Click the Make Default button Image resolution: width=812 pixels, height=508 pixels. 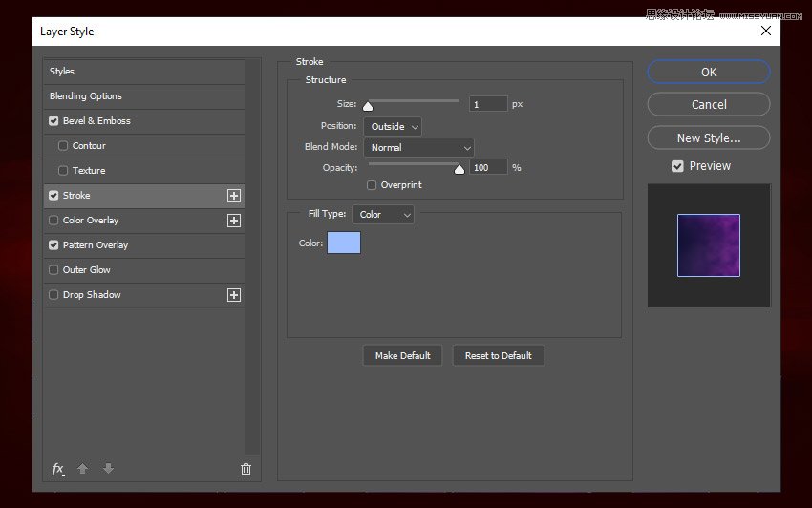pyautogui.click(x=402, y=355)
